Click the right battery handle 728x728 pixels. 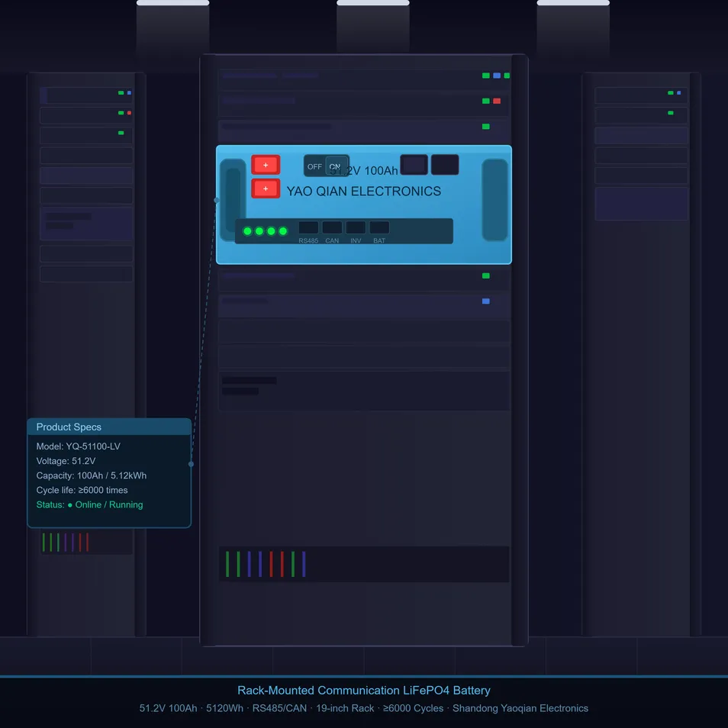click(x=495, y=200)
